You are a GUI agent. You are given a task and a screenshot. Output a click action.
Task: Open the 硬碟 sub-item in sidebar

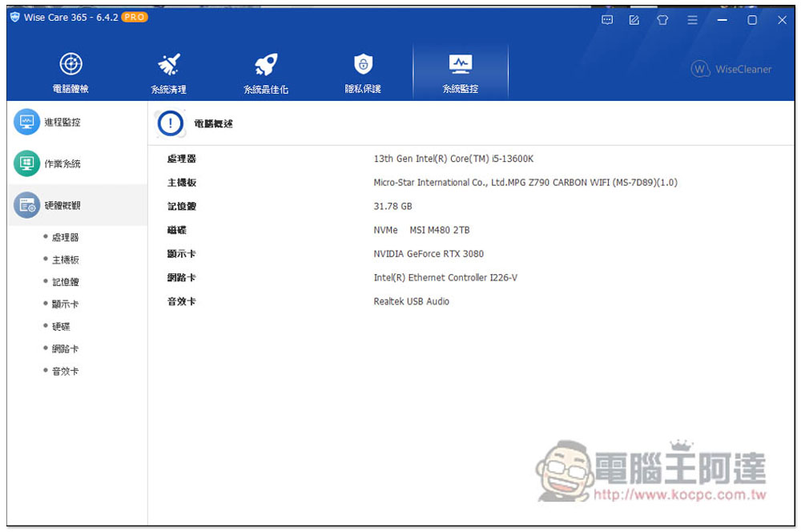[x=61, y=327]
